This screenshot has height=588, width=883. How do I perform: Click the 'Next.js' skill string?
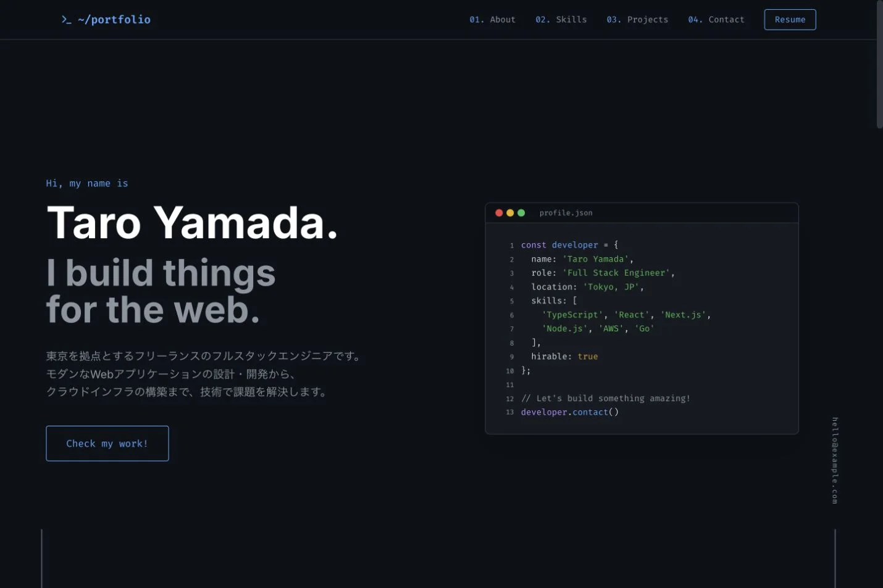684,315
